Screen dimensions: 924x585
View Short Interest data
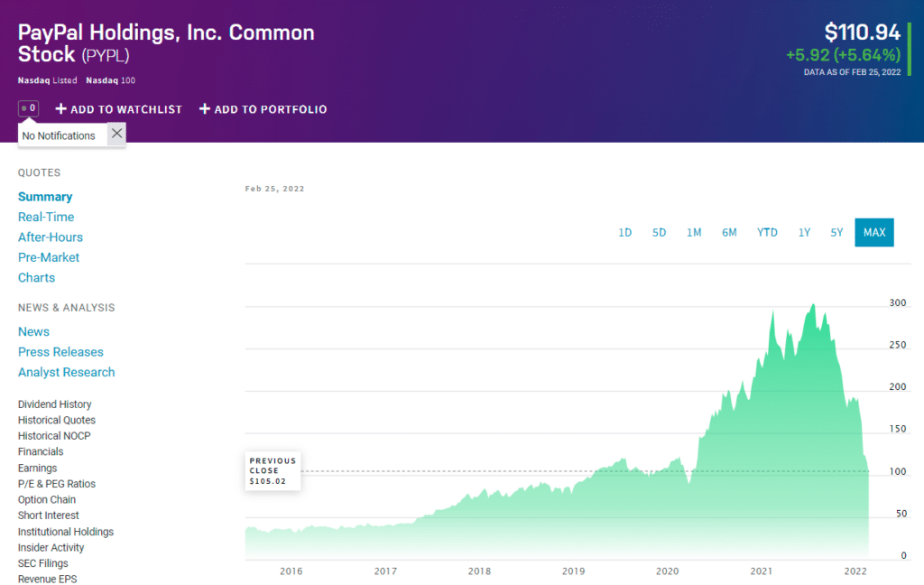point(49,515)
